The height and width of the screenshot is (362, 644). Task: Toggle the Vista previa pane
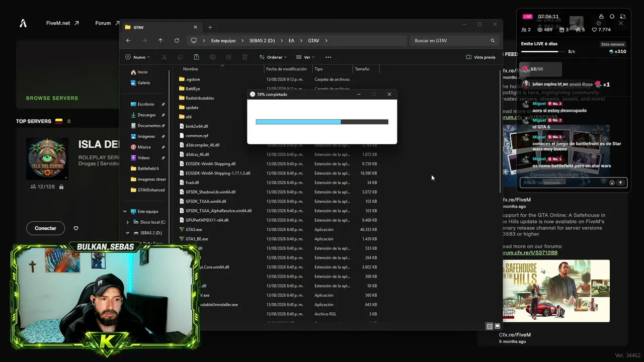pos(480,57)
